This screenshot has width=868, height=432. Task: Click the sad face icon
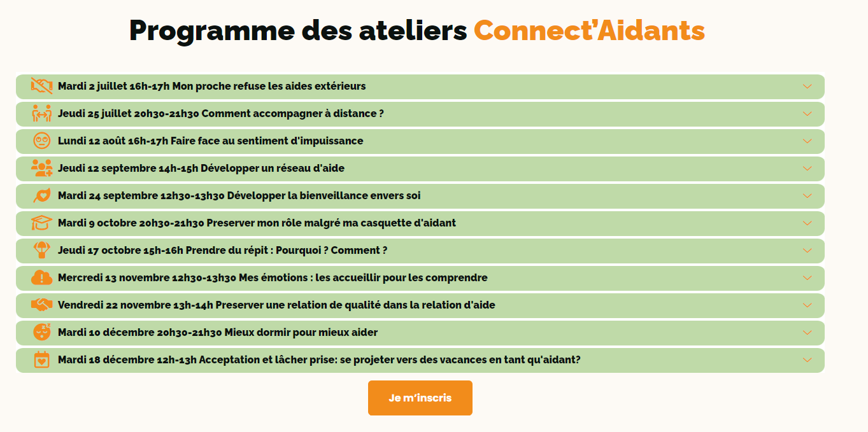[x=42, y=141]
